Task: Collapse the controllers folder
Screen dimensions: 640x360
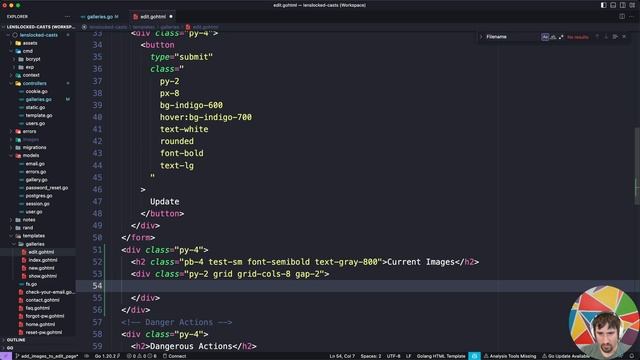Action: coord(35,83)
